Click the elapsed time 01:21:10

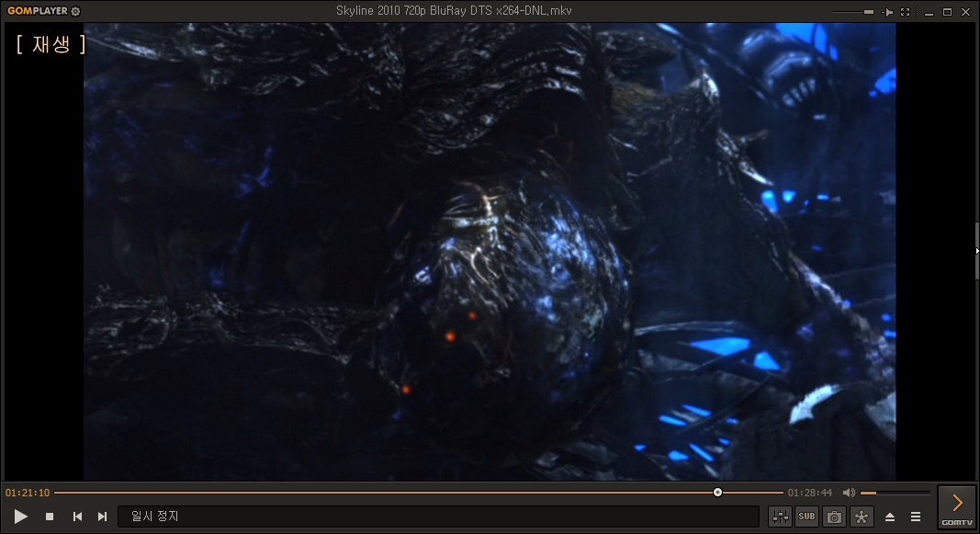pos(28,493)
